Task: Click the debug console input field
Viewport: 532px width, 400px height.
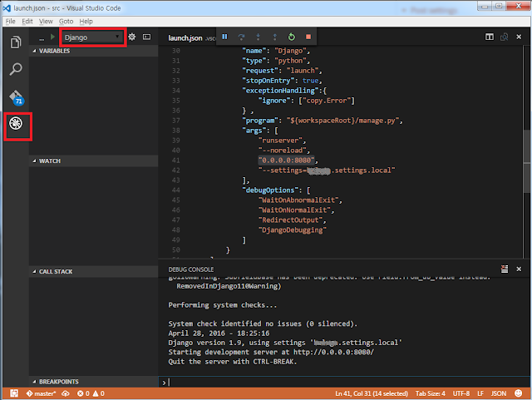Action: click(x=344, y=383)
